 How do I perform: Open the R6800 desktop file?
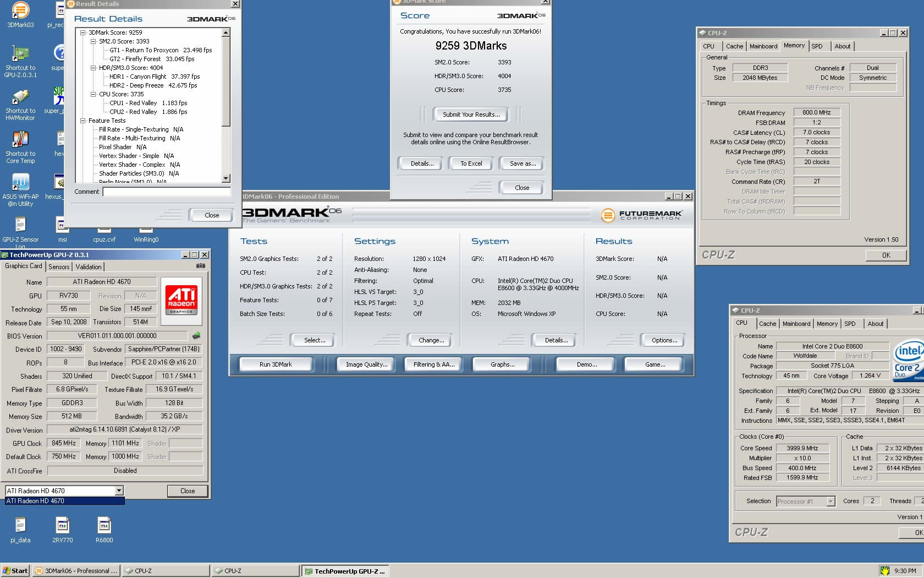[105, 530]
